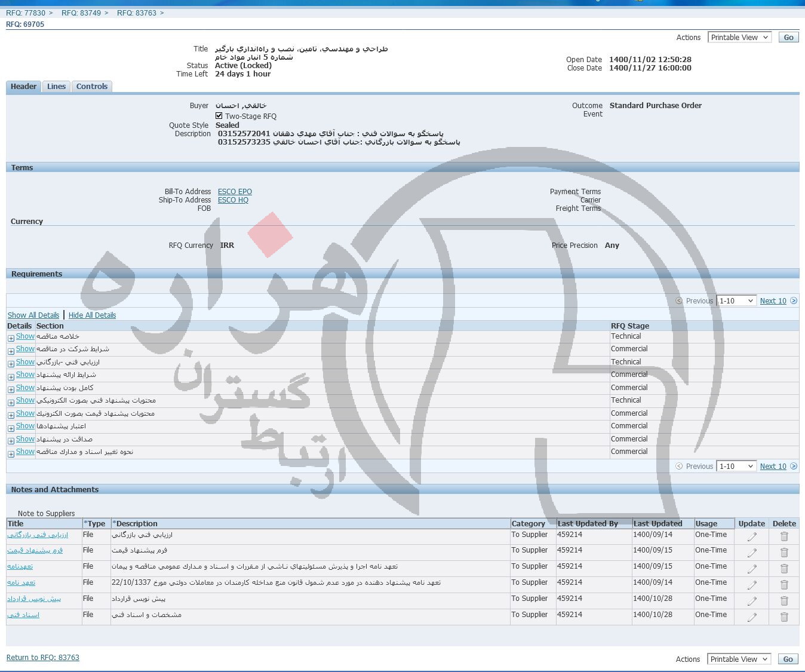Image resolution: width=805 pixels, height=672 pixels.
Task: Click trash delete icon for first attachment row
Action: click(784, 536)
